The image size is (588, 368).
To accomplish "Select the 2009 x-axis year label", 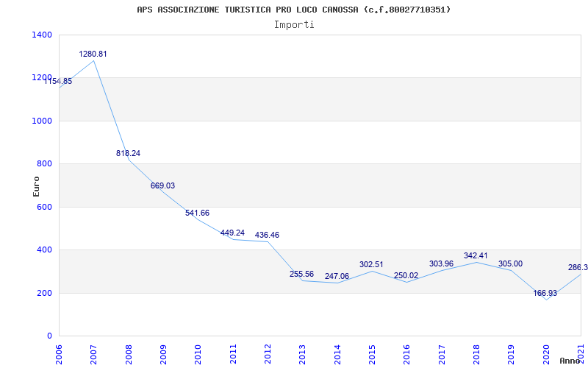I will 163,355.
